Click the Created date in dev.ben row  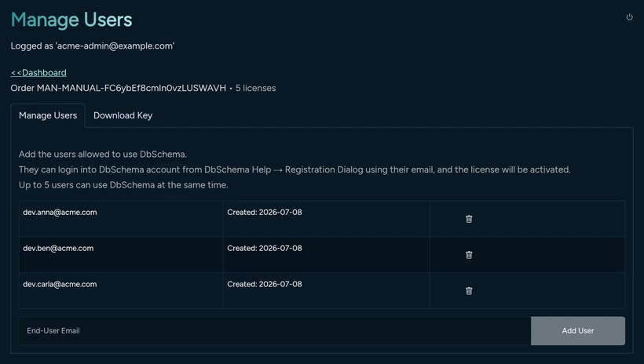265,248
